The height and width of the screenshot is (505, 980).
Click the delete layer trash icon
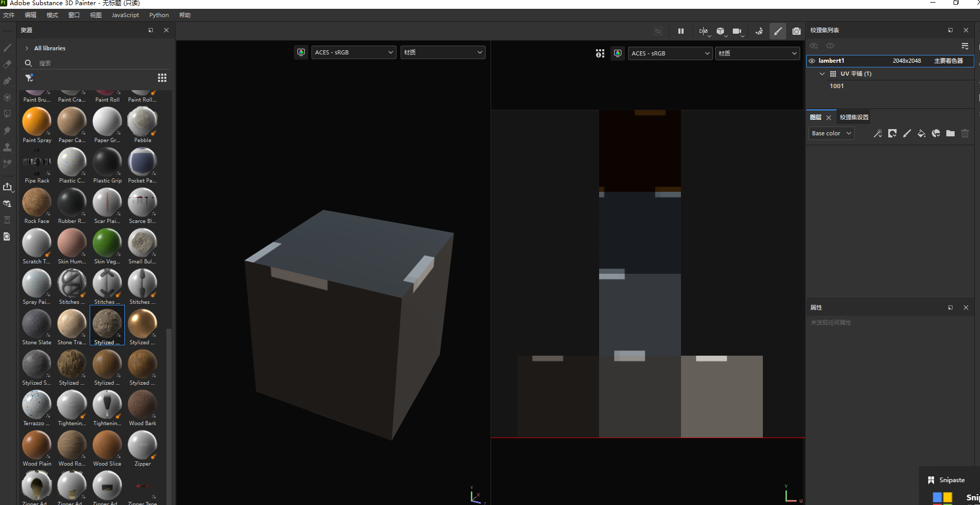click(x=965, y=133)
